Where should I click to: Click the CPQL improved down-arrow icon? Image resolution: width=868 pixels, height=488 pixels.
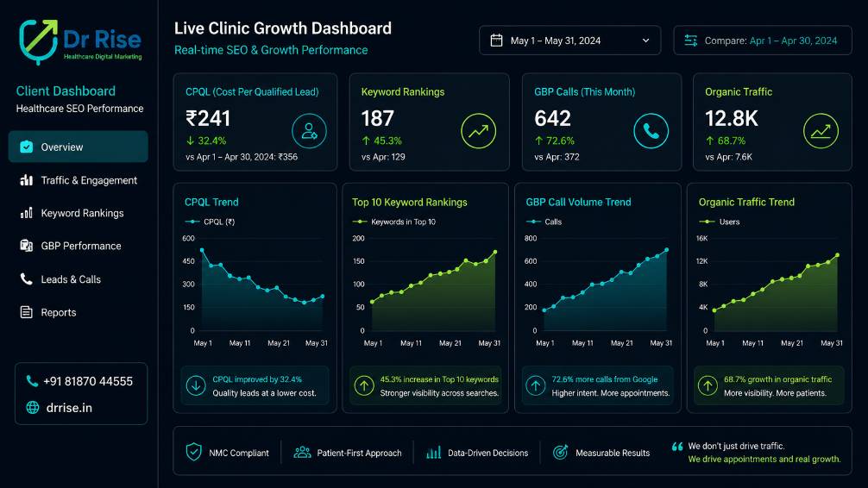[196, 385]
